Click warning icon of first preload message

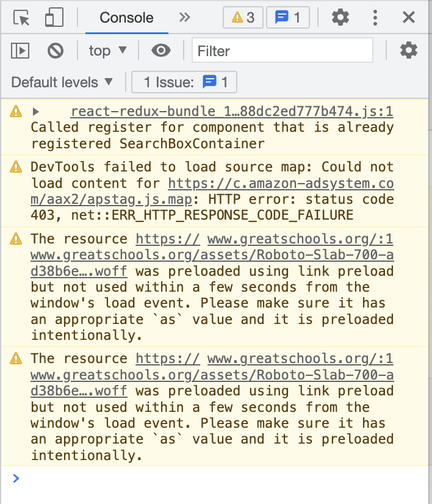coord(16,239)
